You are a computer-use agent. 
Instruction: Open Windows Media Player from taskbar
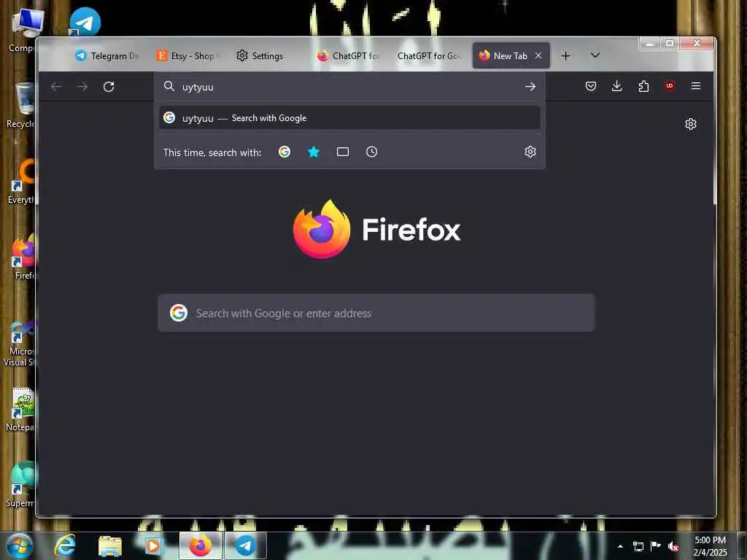[x=153, y=545]
